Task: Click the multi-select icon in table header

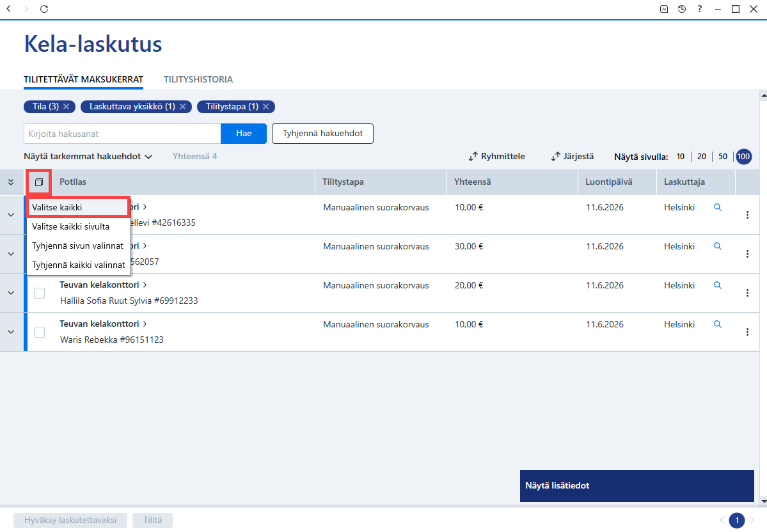Action: (x=39, y=182)
